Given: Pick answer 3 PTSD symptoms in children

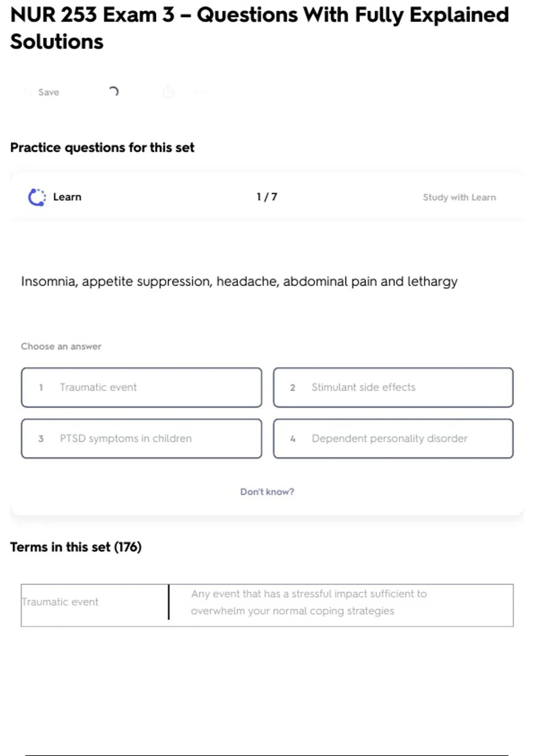Looking at the screenshot, I should click(x=141, y=438).
